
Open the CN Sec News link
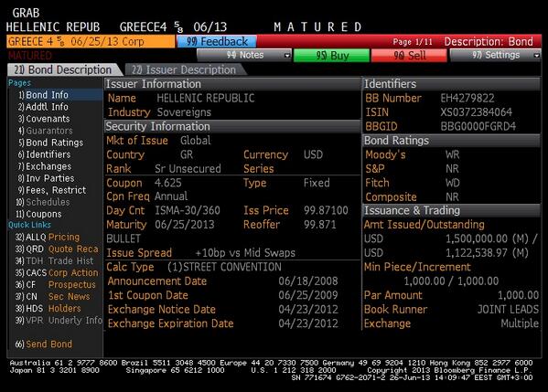coord(52,296)
